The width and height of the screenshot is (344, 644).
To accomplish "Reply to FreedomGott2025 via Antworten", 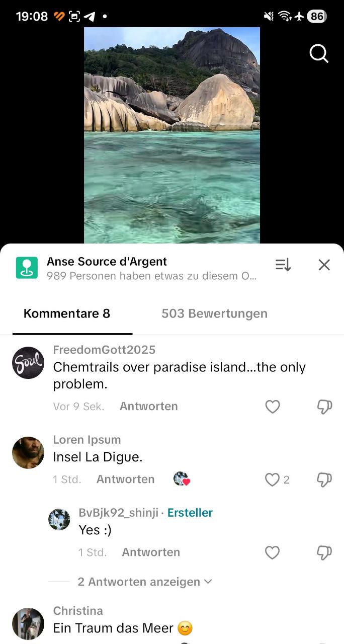I will point(149,406).
